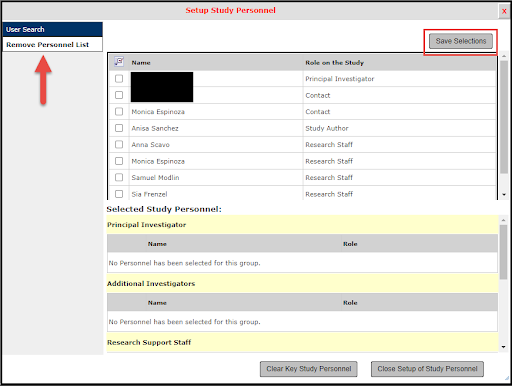Click selected personnel scrollbar up arrow

pos(503,220)
